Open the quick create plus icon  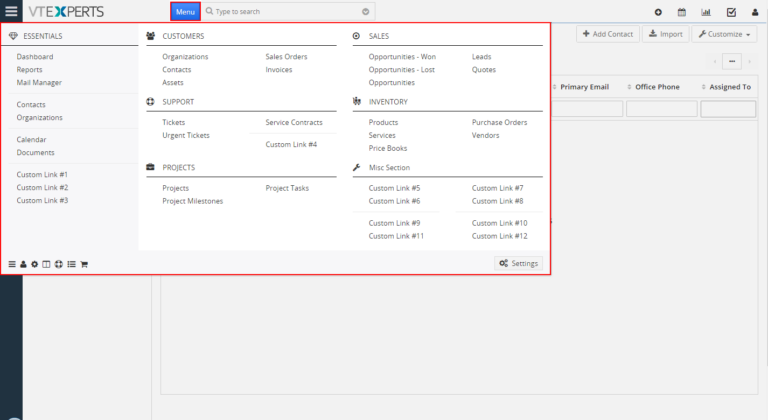[658, 12]
